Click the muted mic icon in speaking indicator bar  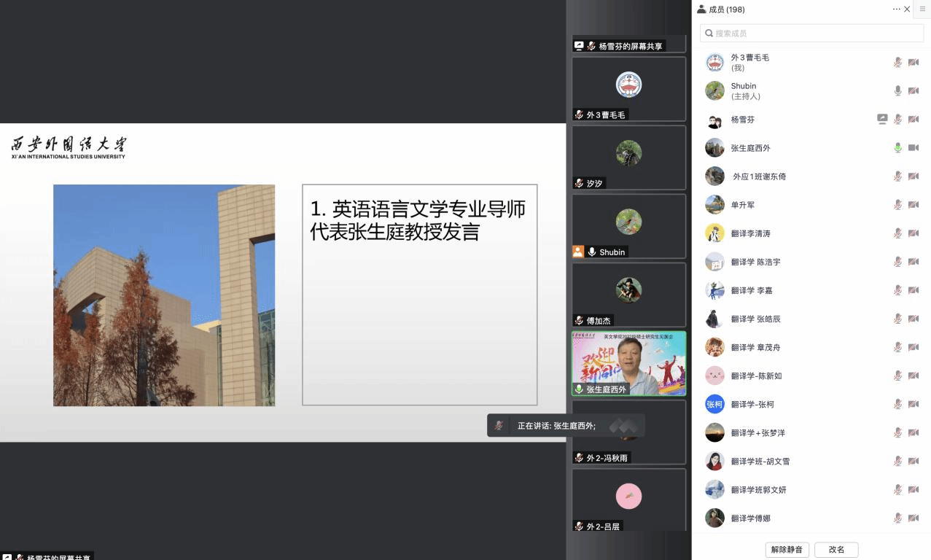click(x=499, y=426)
